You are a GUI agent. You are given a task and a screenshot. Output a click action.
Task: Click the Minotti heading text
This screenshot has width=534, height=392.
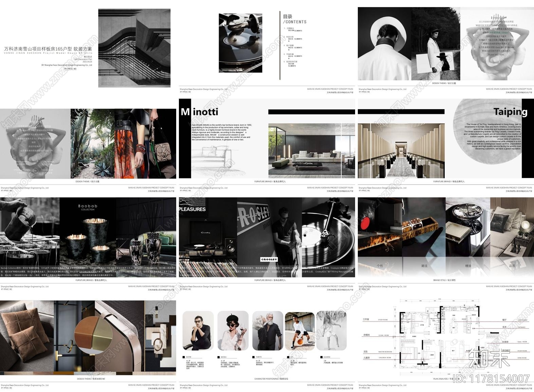[x=200, y=112]
